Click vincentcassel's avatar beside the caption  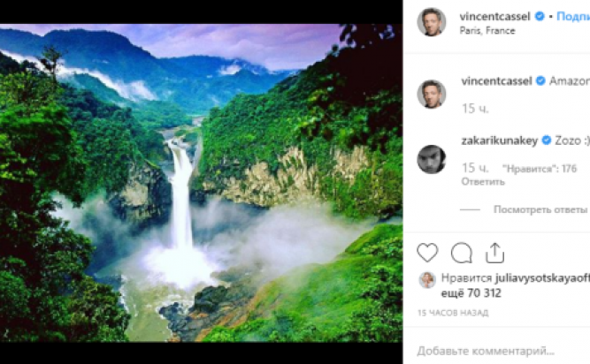click(432, 93)
